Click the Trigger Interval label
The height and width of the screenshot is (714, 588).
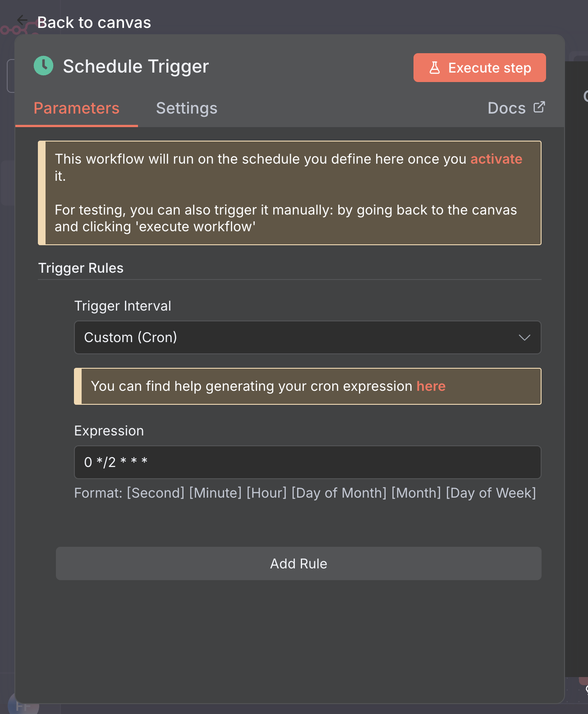pyautogui.click(x=123, y=306)
